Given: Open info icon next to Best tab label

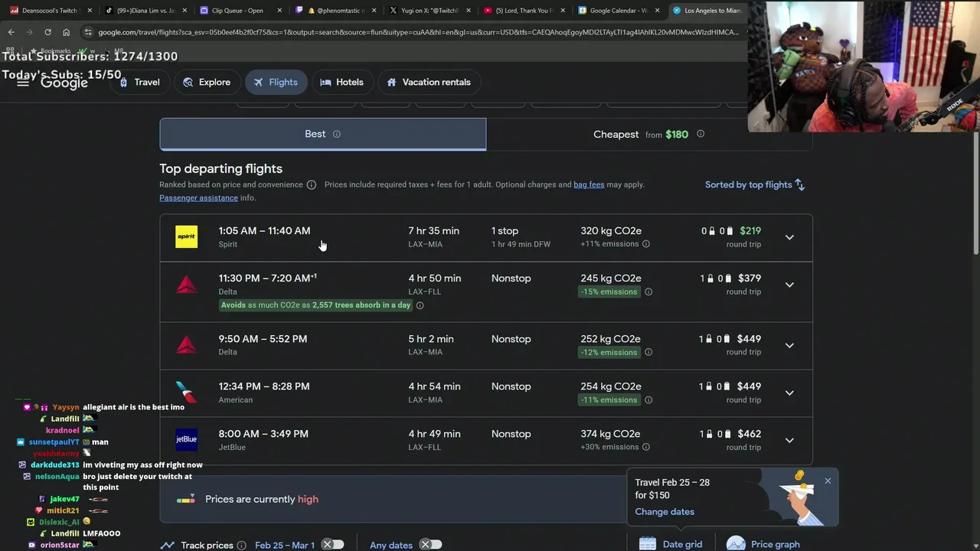Looking at the screenshot, I should tap(336, 134).
